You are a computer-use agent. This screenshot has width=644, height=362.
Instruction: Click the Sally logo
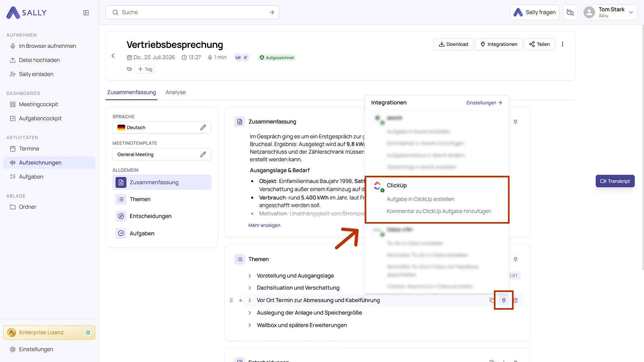27,13
